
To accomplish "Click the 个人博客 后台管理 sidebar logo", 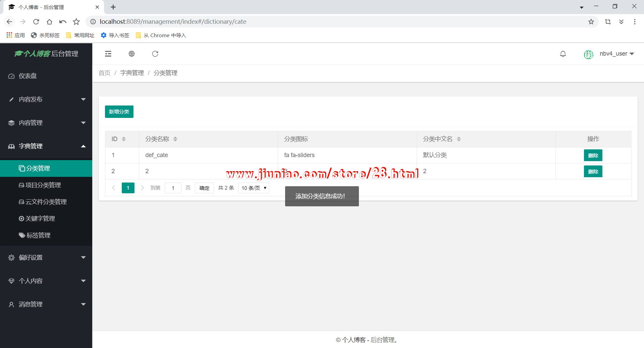I will pos(46,54).
